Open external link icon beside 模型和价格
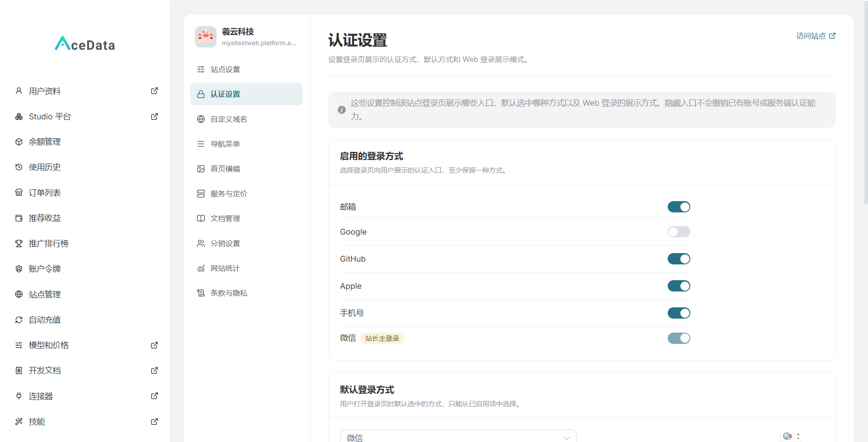This screenshot has width=868, height=442. (154, 345)
